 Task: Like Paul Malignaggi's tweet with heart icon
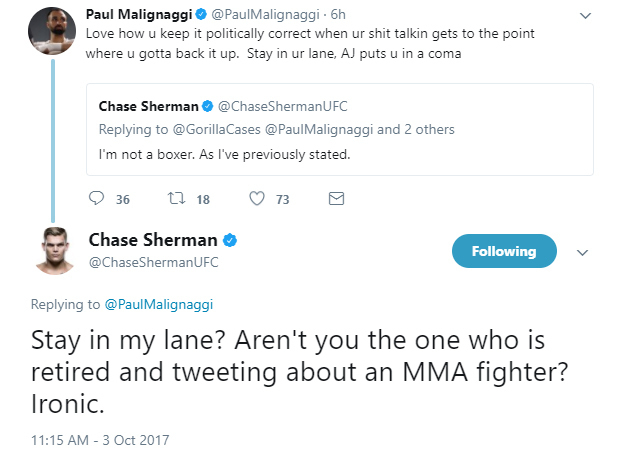pos(256,199)
